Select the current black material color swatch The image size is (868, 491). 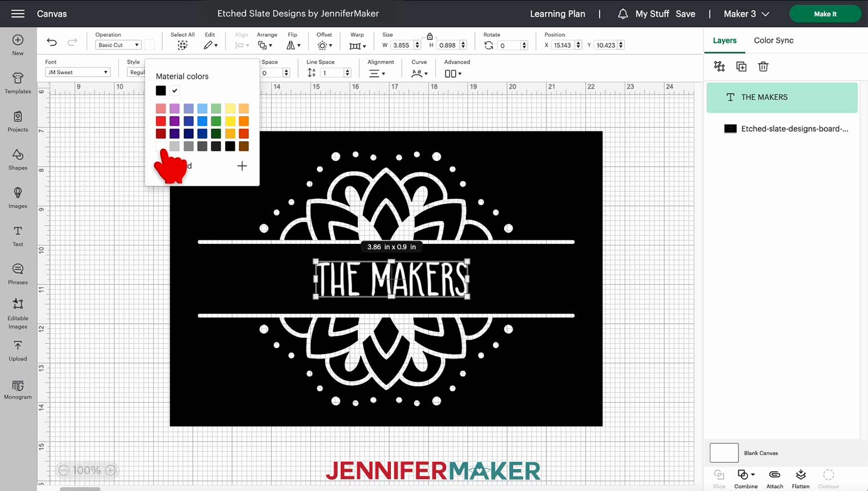coord(161,91)
